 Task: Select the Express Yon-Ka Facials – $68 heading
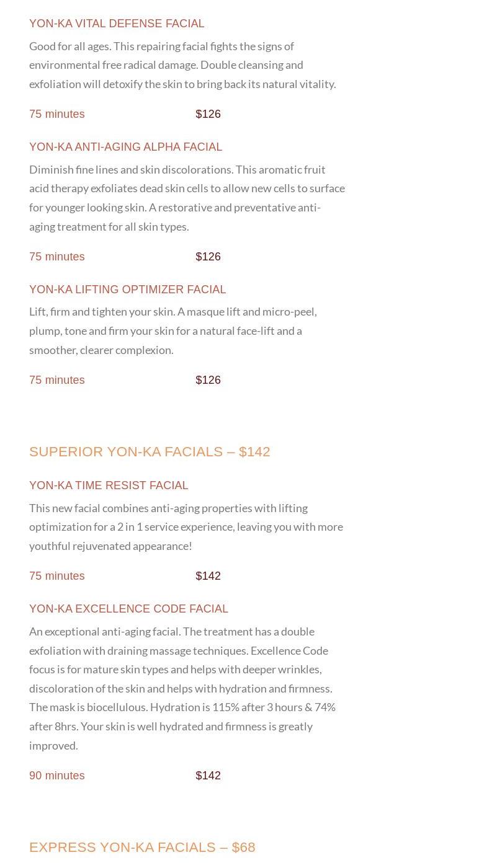pyautogui.click(x=142, y=847)
